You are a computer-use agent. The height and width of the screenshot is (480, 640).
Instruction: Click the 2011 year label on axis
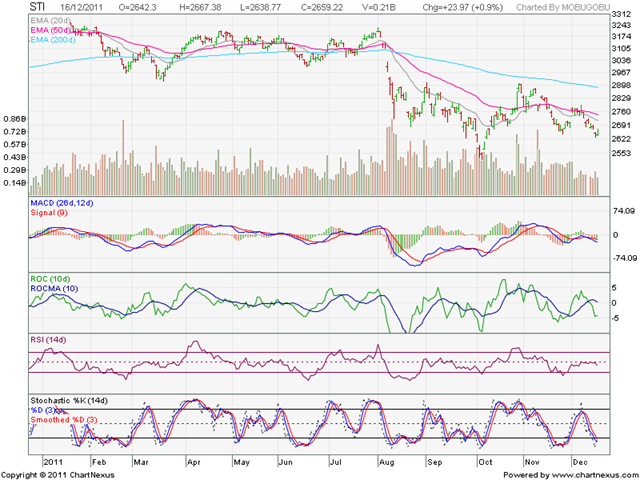(x=53, y=462)
